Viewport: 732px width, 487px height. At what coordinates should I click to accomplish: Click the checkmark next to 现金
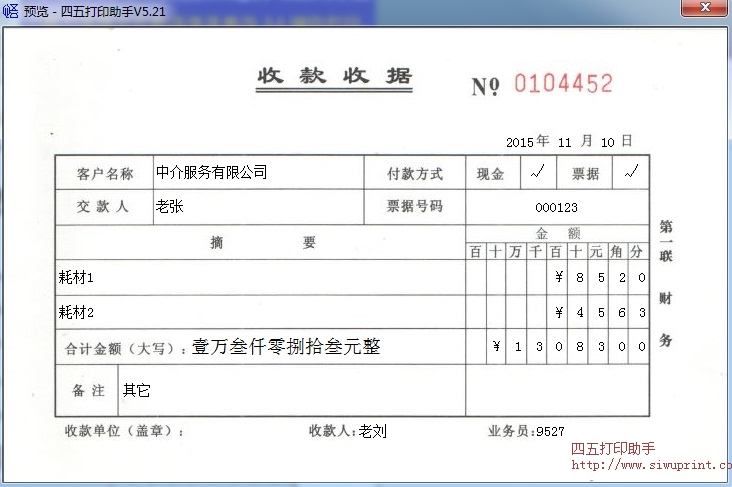(538, 172)
